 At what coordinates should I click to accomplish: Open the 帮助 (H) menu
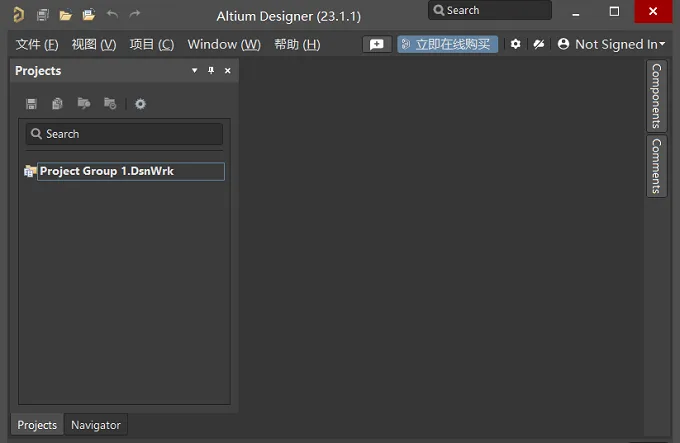pos(298,44)
